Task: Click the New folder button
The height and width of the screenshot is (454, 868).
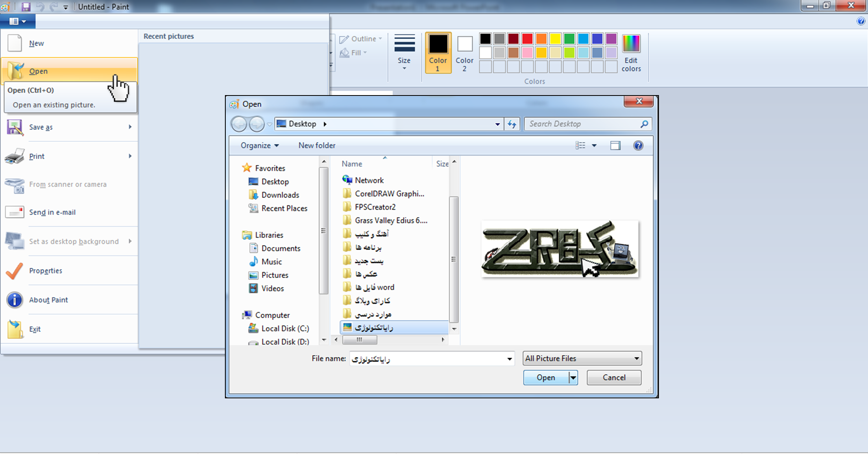Action: tap(317, 146)
